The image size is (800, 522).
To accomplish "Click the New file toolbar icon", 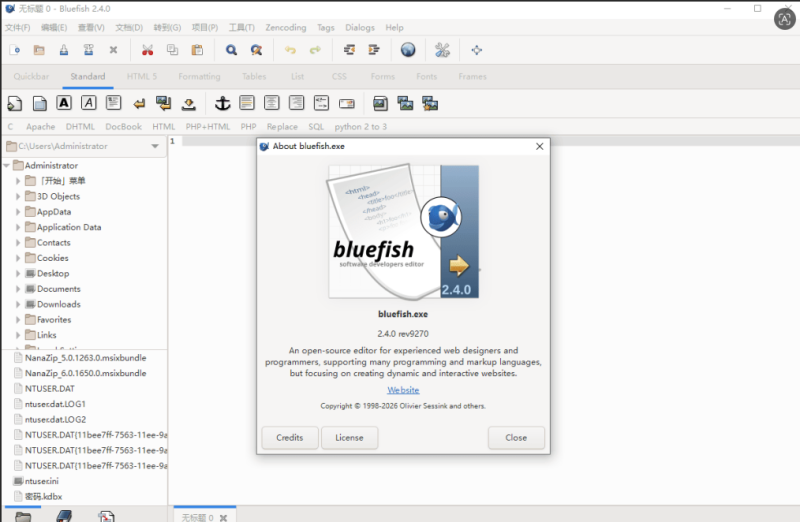I will coord(15,50).
